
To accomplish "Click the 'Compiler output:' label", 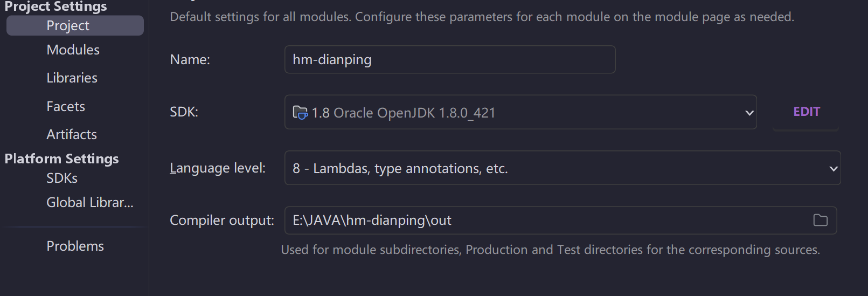I will 221,220.
